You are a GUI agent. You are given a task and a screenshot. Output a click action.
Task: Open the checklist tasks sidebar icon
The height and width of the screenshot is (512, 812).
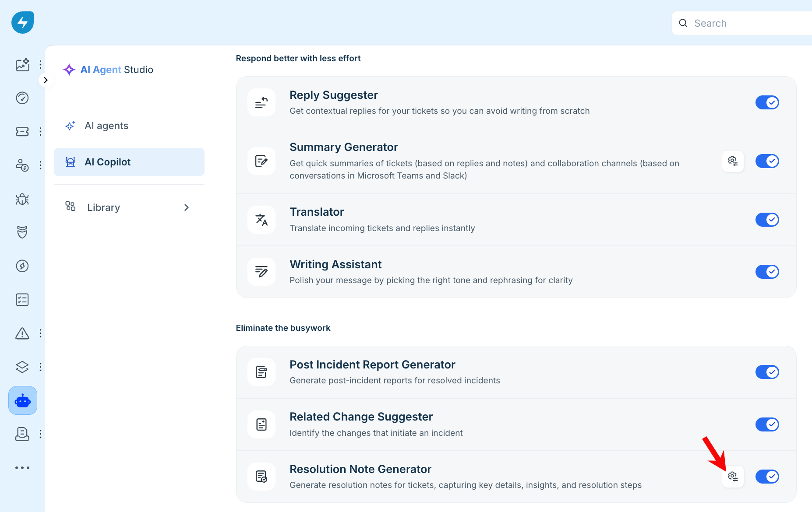22,300
